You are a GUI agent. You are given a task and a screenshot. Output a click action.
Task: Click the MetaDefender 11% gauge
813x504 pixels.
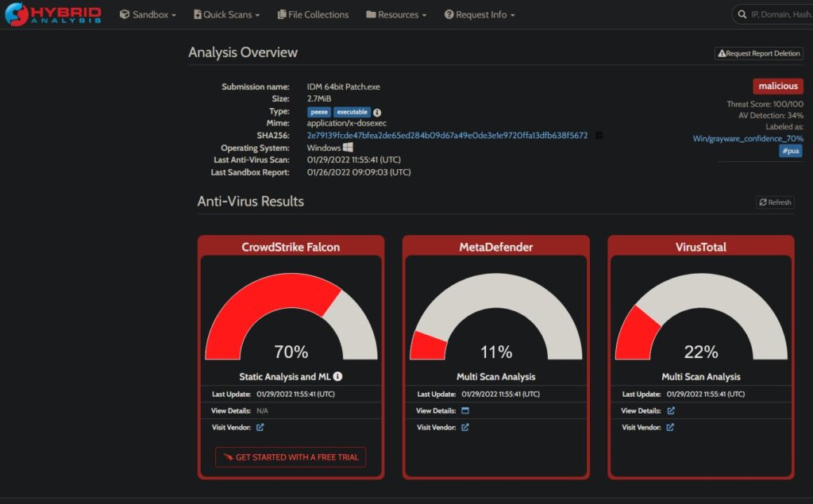tap(495, 317)
